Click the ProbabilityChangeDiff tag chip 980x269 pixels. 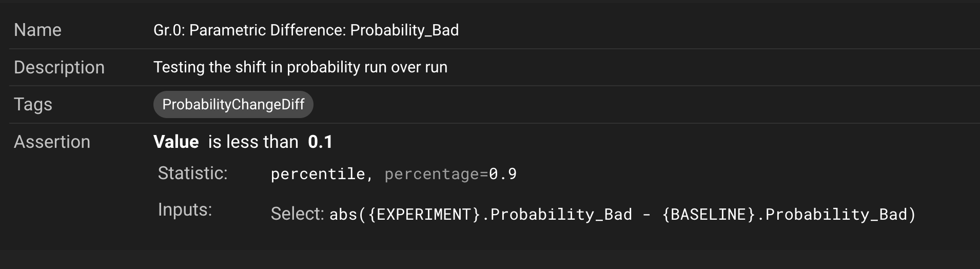(233, 104)
